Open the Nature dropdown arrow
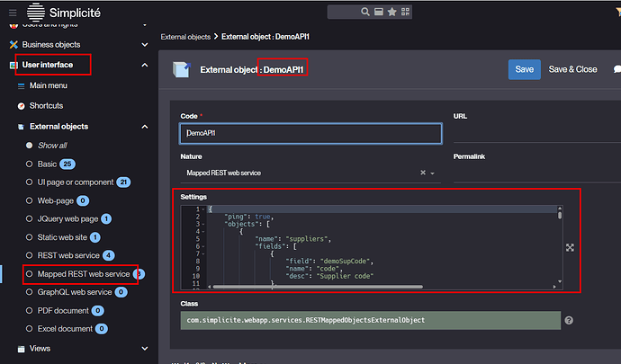621x364 pixels. coord(433,173)
